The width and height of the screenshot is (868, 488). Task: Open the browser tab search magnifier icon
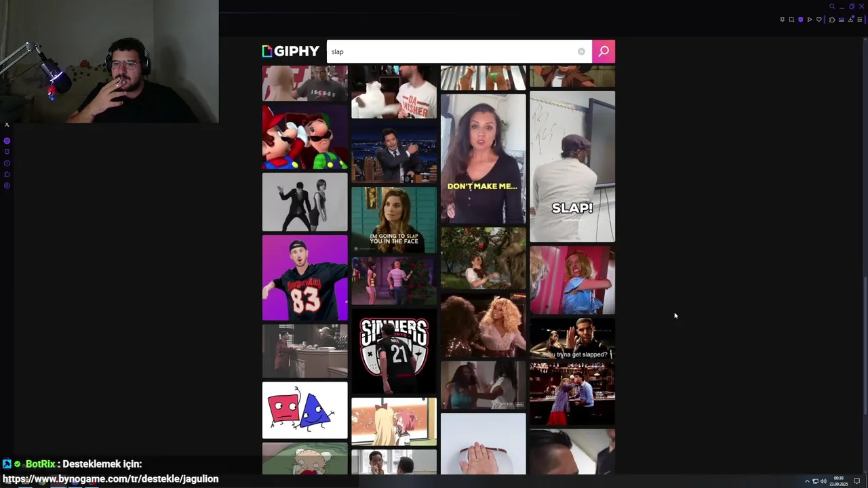coord(832,7)
